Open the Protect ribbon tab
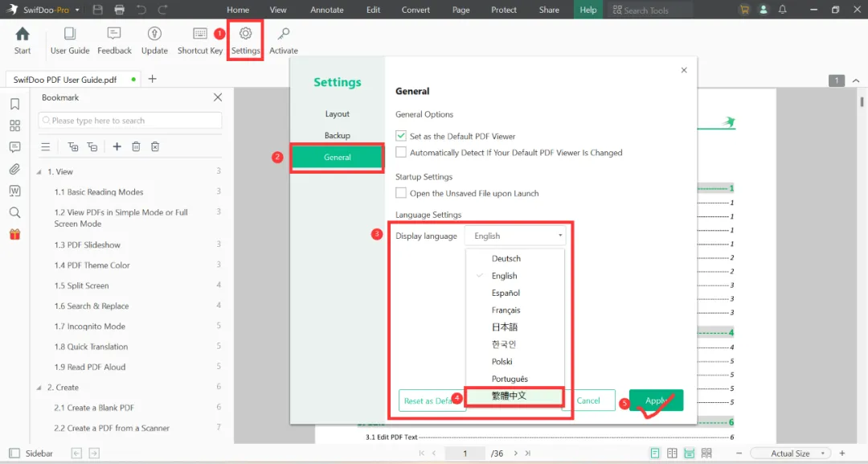868x464 pixels. click(504, 10)
